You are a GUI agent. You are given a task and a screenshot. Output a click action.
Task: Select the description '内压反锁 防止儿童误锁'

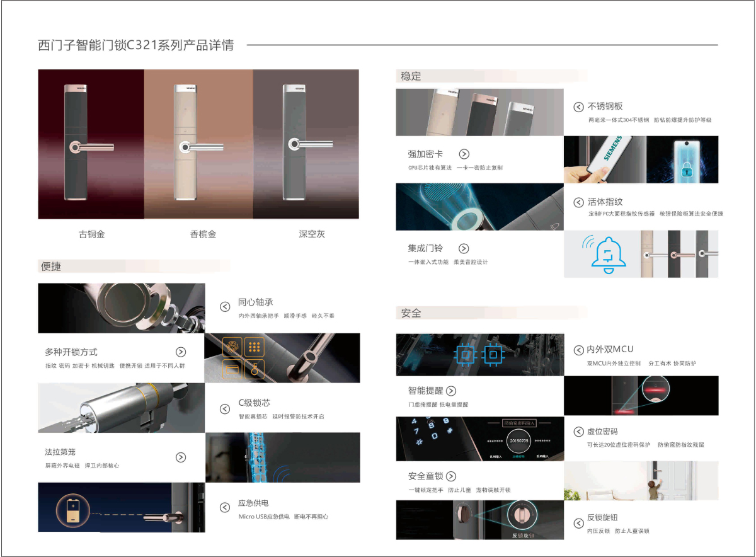618,531
